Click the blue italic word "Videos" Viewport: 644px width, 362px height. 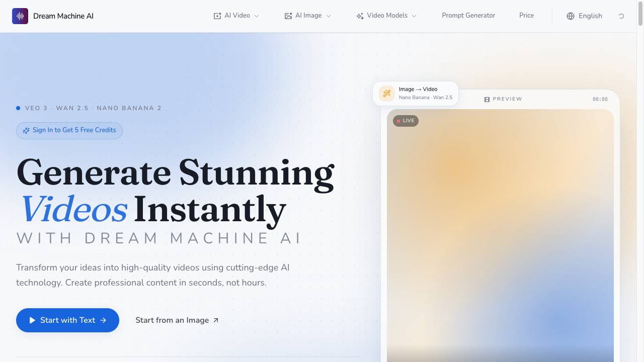point(73,209)
